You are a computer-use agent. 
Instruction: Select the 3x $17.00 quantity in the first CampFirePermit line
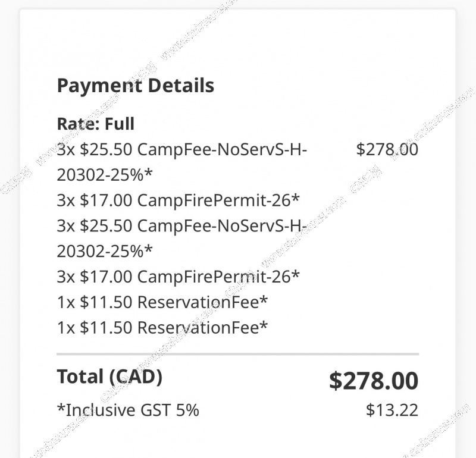pyautogui.click(x=95, y=200)
